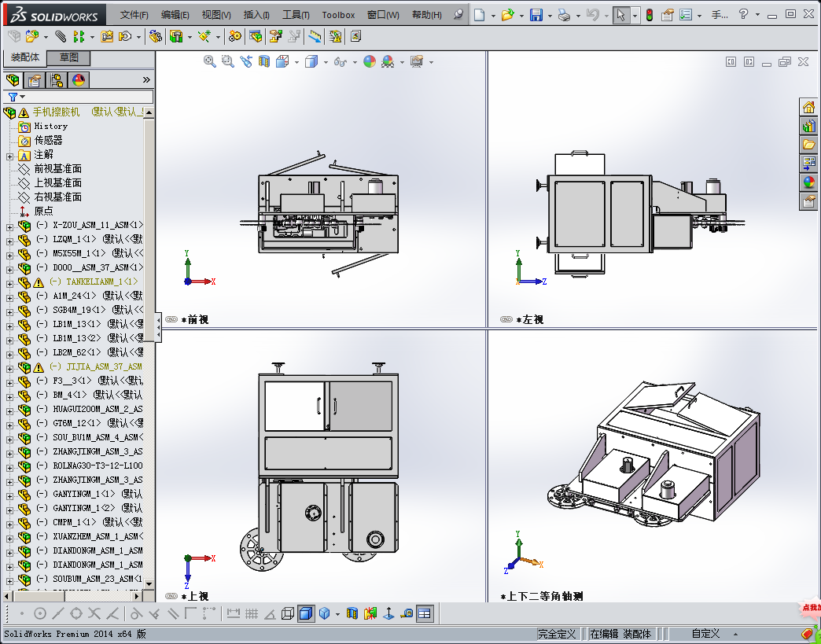Expand the X-ZOU_ASM_11_ASM component node
821x644 pixels.
(9, 226)
